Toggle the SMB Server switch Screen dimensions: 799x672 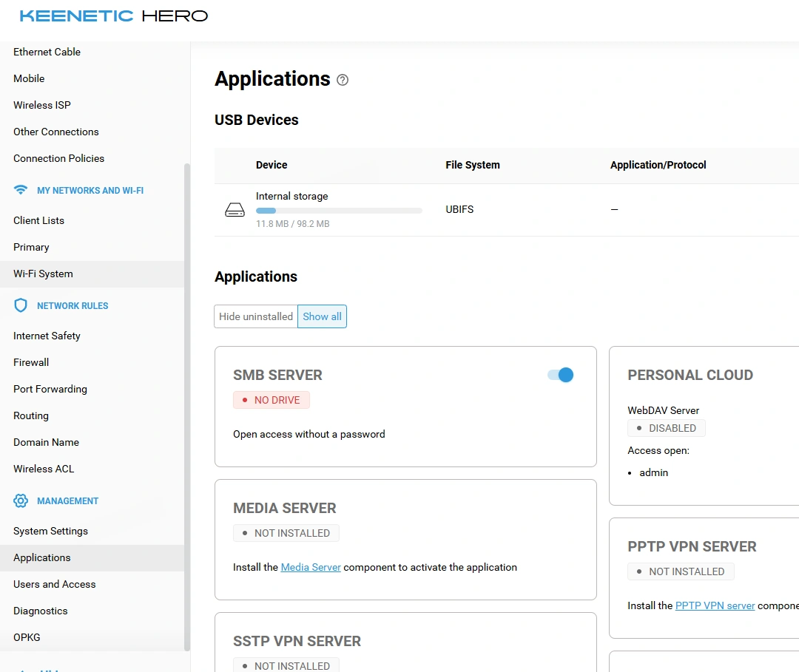(x=561, y=375)
